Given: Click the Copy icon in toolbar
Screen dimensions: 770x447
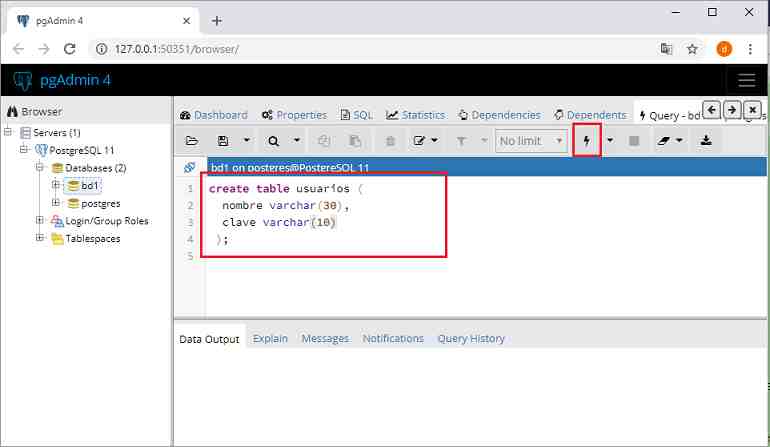Looking at the screenshot, I should 324,141.
